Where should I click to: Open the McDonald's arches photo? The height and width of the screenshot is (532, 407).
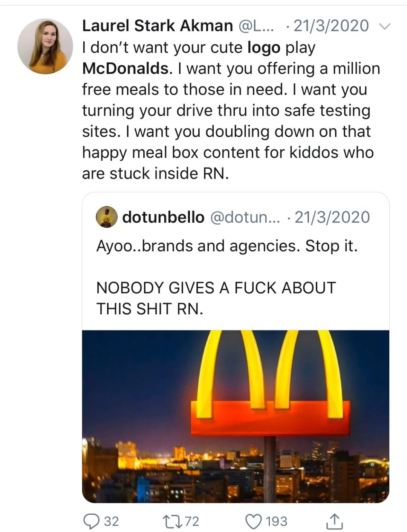[x=236, y=417]
